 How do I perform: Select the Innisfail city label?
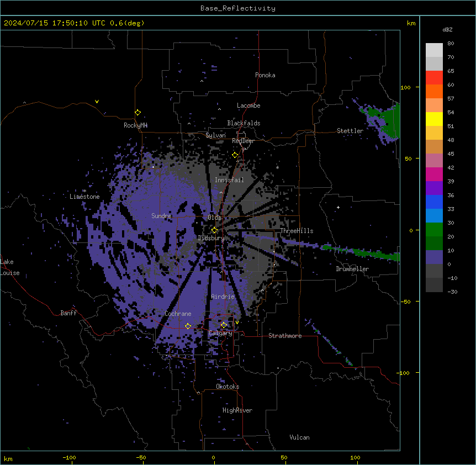(229, 180)
